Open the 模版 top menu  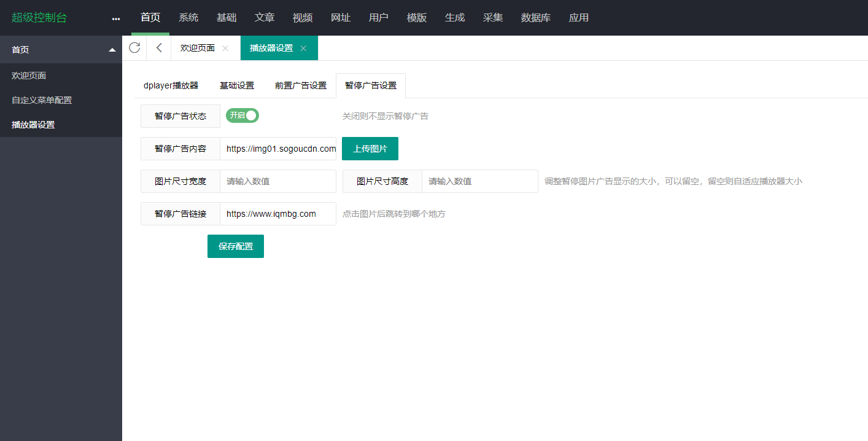coord(417,18)
